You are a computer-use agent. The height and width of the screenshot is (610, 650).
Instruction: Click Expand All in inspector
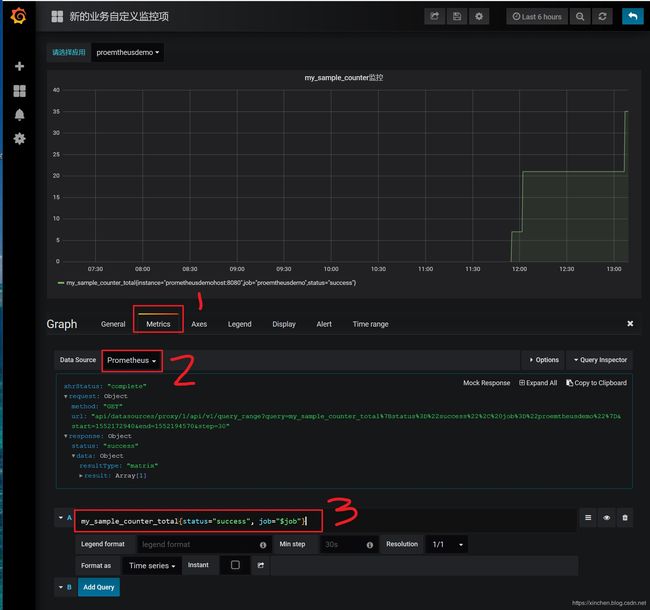coord(538,383)
